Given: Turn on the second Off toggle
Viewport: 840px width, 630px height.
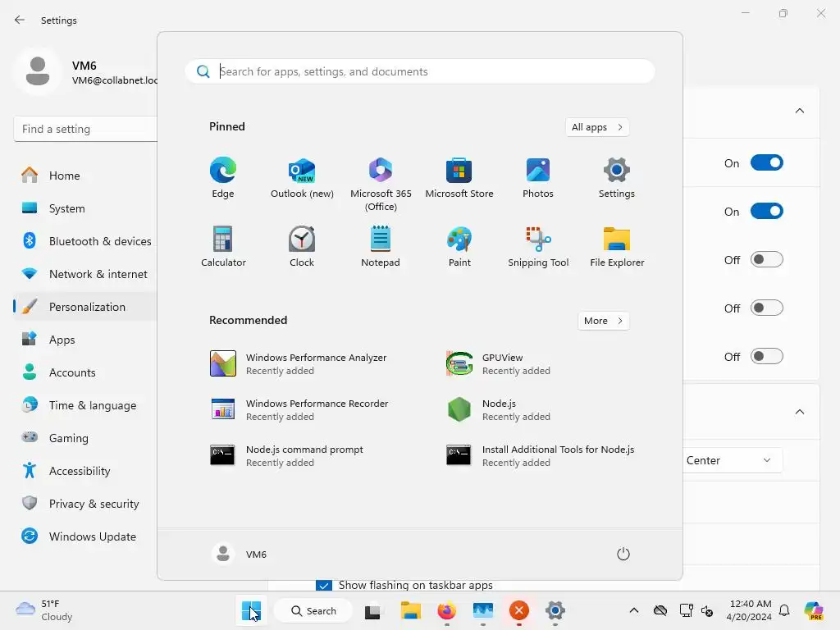Looking at the screenshot, I should tap(767, 308).
